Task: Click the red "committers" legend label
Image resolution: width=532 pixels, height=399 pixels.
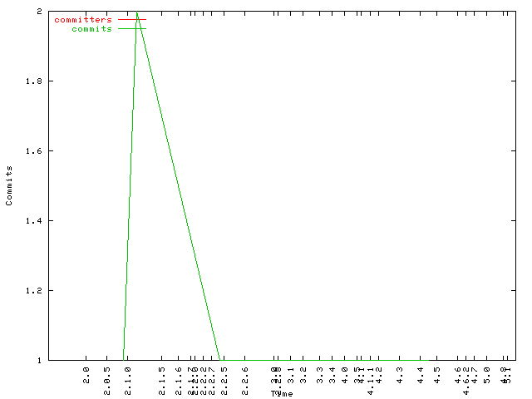Action: [82, 19]
